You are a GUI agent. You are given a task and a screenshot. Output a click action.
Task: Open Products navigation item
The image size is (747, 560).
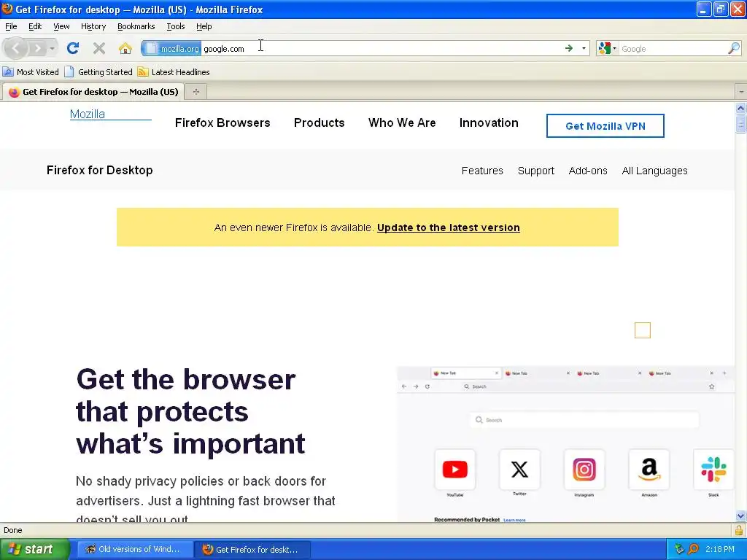[320, 122]
